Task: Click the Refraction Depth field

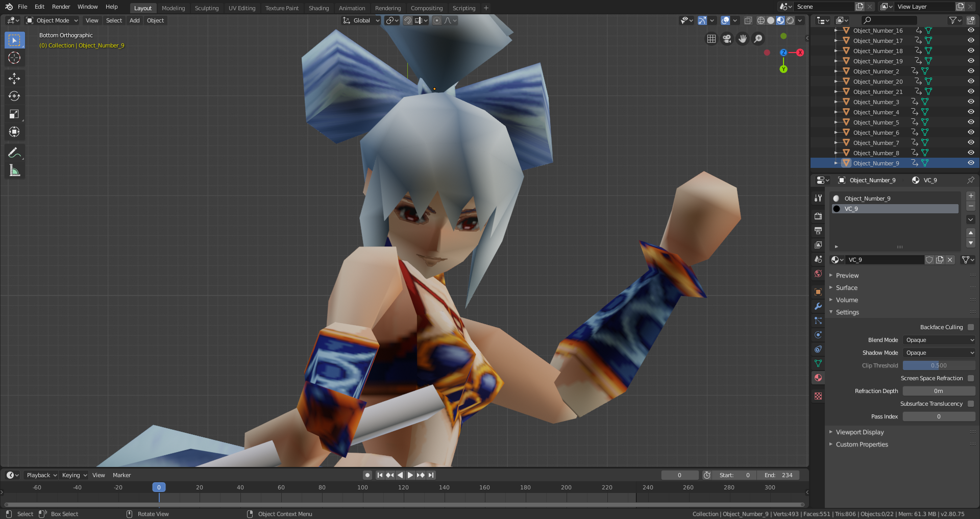Action: tap(939, 391)
